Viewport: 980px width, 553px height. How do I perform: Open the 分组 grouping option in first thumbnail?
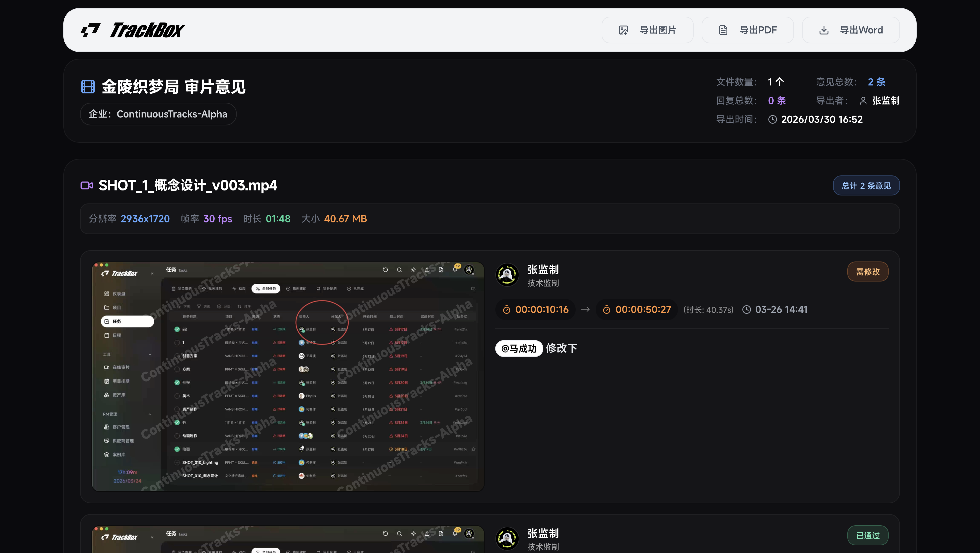coord(224,307)
